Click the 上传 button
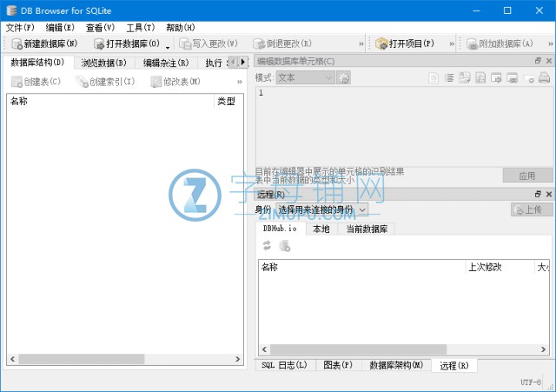The height and width of the screenshot is (392, 556). tap(532, 209)
